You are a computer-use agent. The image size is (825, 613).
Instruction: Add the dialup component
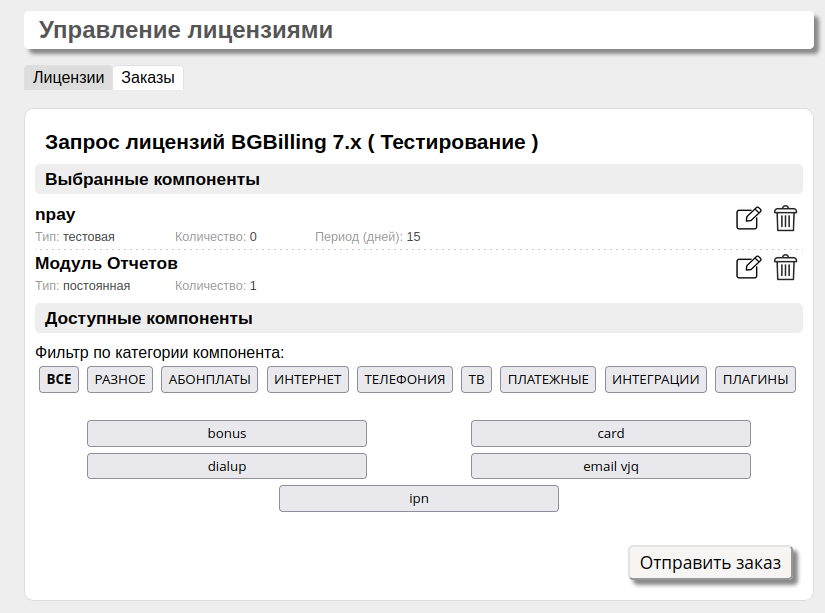[x=227, y=466]
